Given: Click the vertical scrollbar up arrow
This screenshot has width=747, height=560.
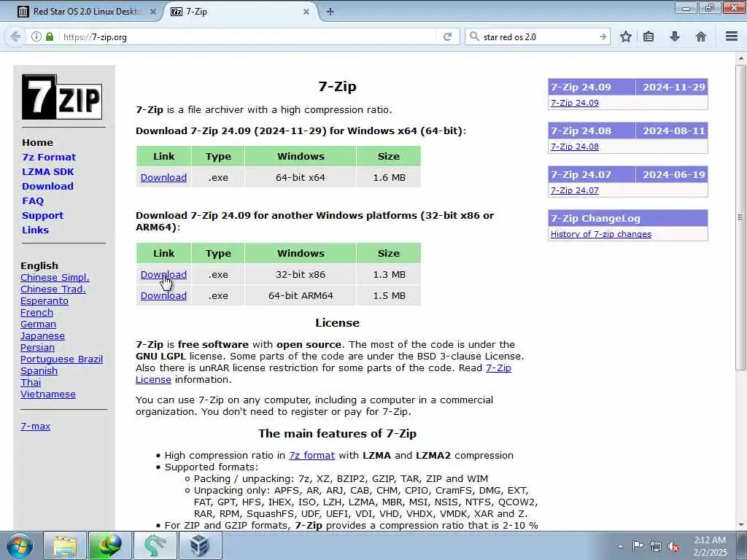Looking at the screenshot, I should point(741,58).
